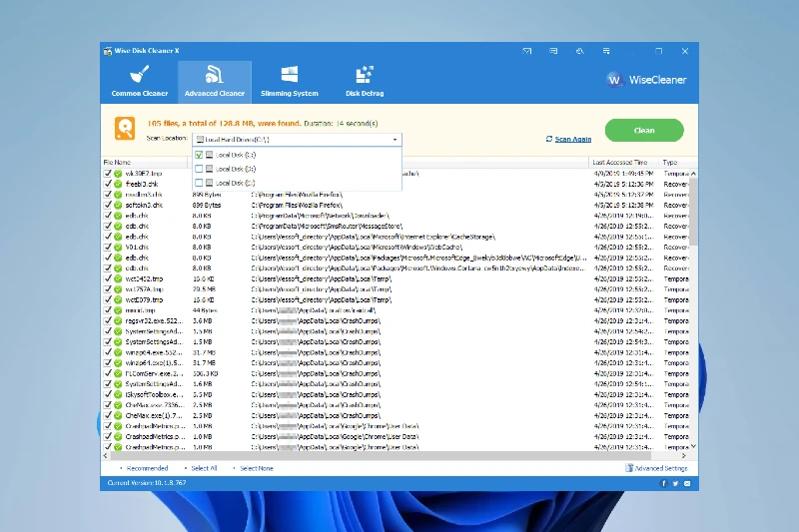
Task: Select the wct3452.tmp file name
Action: (x=144, y=279)
